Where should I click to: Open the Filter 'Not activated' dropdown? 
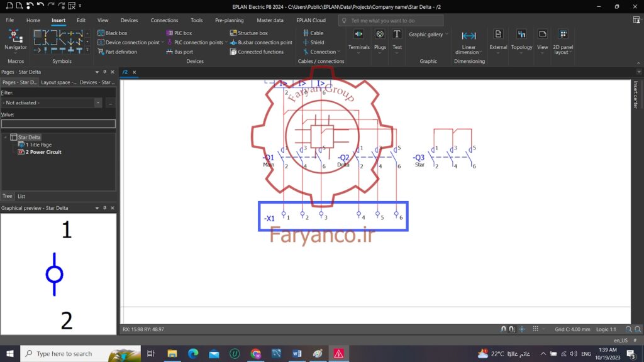(x=97, y=102)
